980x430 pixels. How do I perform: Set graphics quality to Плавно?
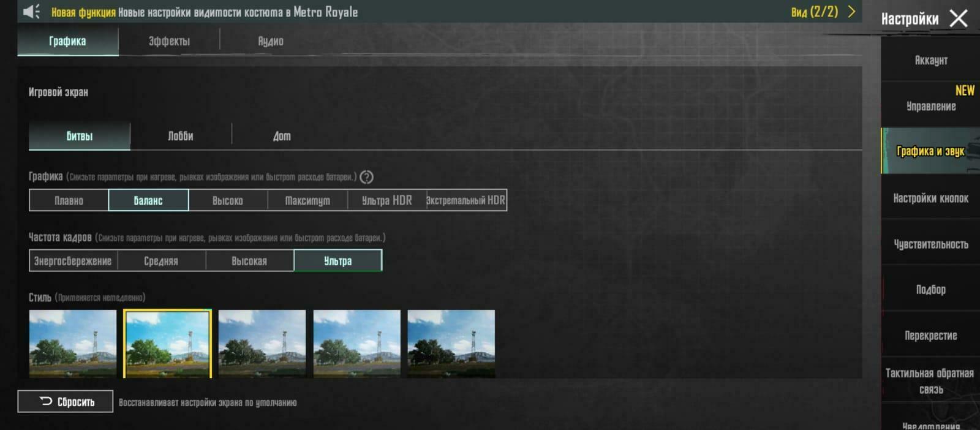tap(69, 200)
